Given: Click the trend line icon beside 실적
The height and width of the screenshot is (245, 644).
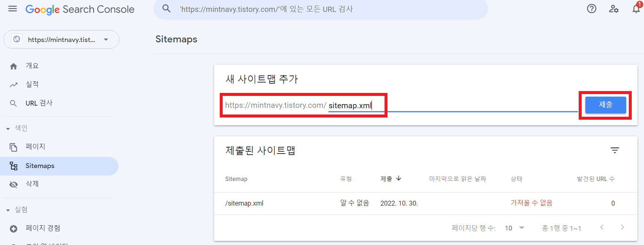Looking at the screenshot, I should coord(14,85).
